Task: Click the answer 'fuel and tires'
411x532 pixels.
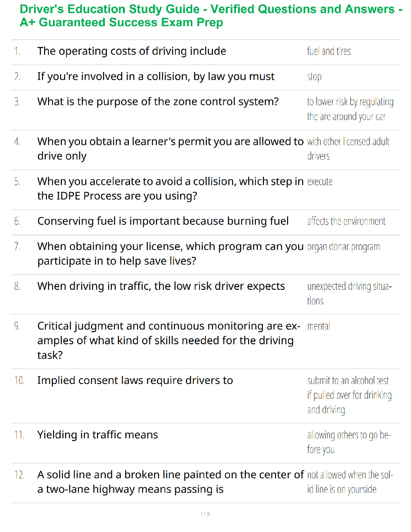Action: coord(329,51)
